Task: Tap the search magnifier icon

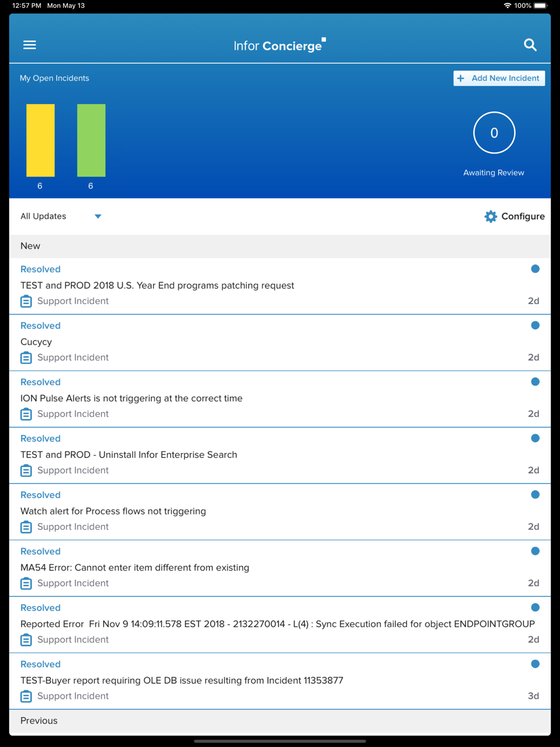Action: 530,45
